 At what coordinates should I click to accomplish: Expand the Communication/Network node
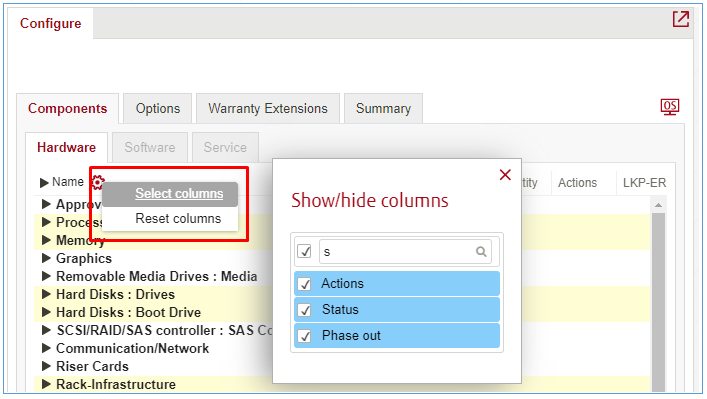coord(46,348)
